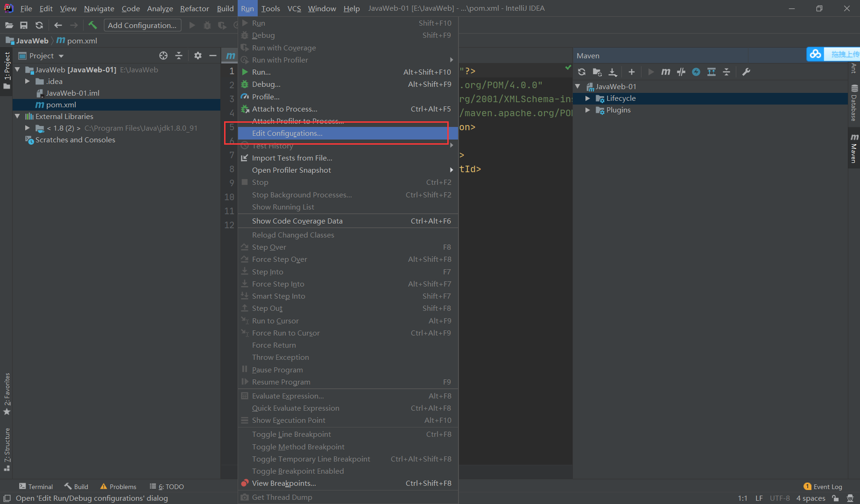Select Edit Configurations from the Run menu
This screenshot has width=860, height=504.
tap(287, 133)
